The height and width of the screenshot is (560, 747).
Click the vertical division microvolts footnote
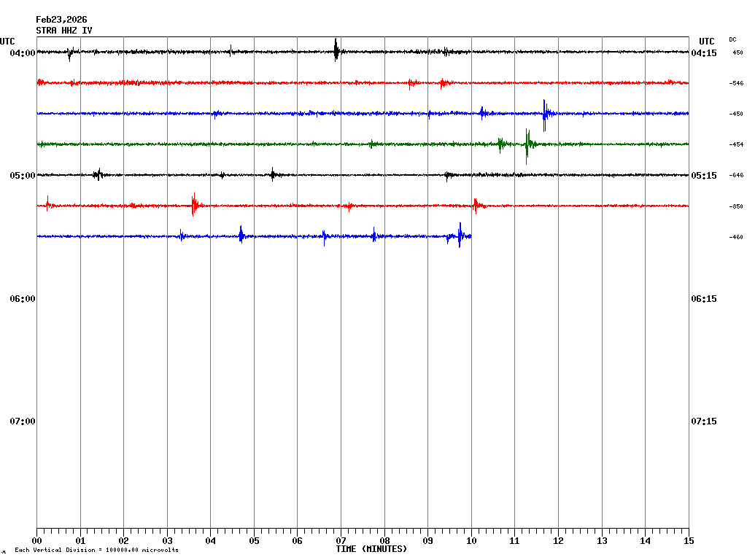click(x=96, y=550)
